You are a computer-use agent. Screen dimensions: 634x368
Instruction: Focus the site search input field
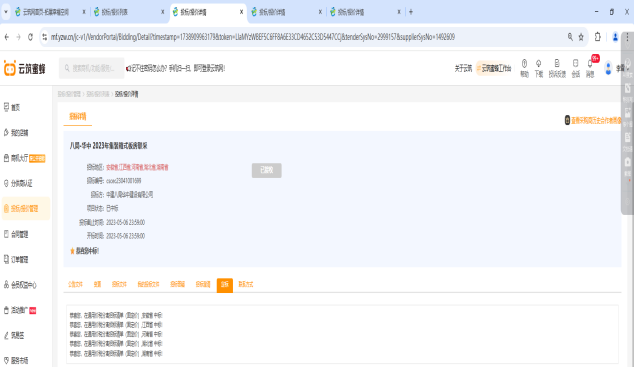point(92,68)
